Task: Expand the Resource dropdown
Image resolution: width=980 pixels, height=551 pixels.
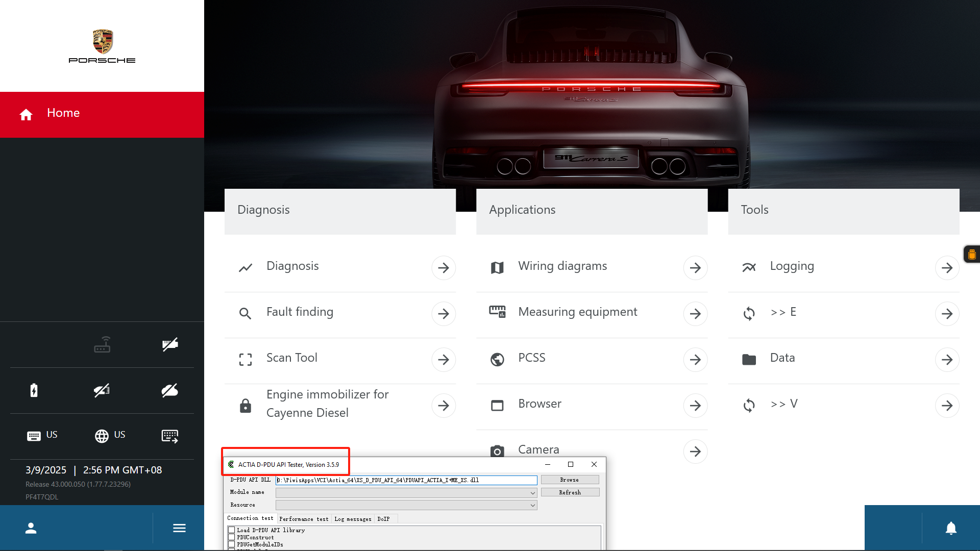Action: click(406, 505)
